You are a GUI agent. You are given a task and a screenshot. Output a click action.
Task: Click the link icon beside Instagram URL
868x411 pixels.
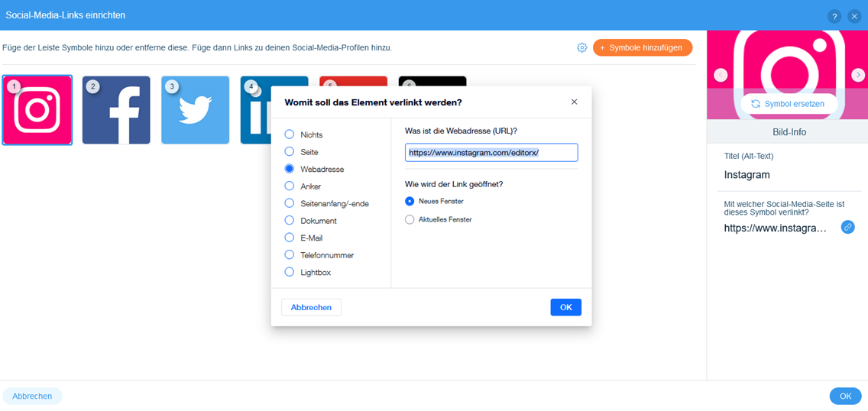click(x=847, y=228)
